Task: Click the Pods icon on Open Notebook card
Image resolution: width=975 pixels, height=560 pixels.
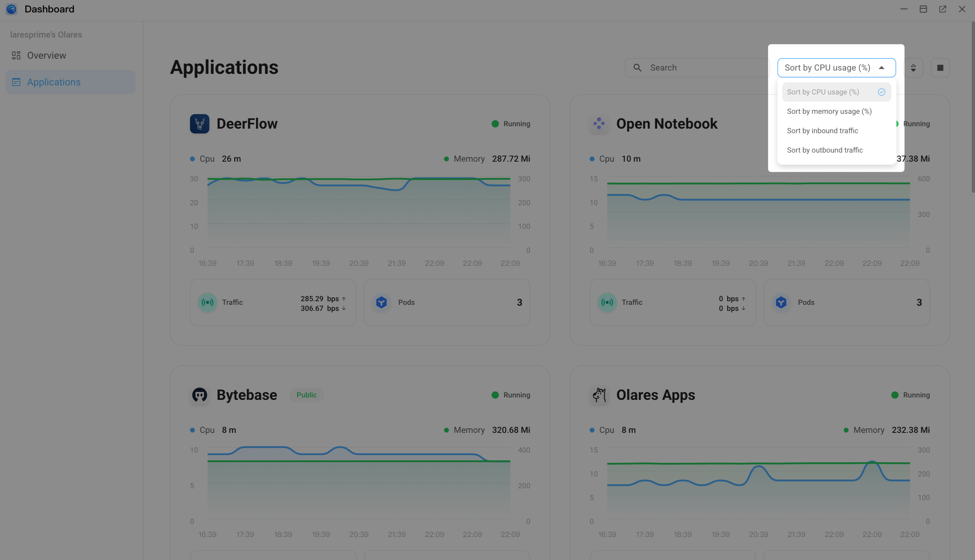Action: pos(781,302)
